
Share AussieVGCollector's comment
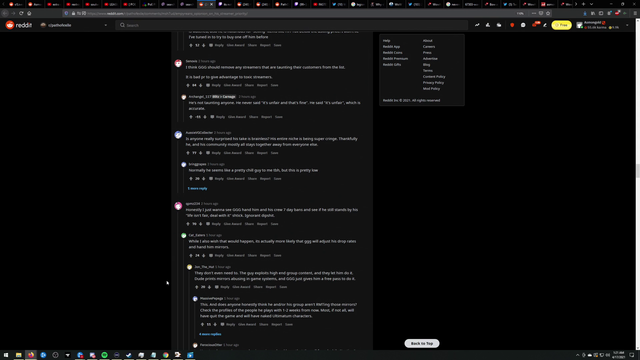[x=249, y=153]
